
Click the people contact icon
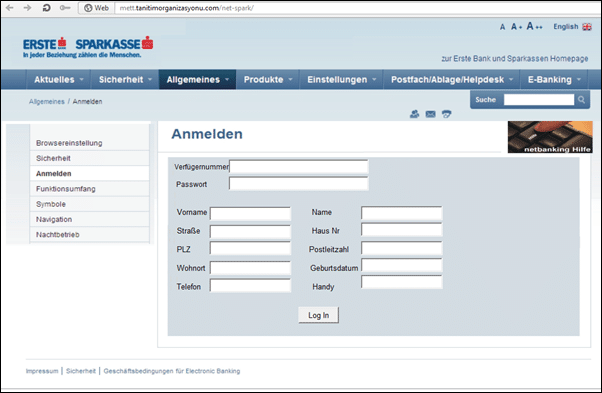(414, 114)
